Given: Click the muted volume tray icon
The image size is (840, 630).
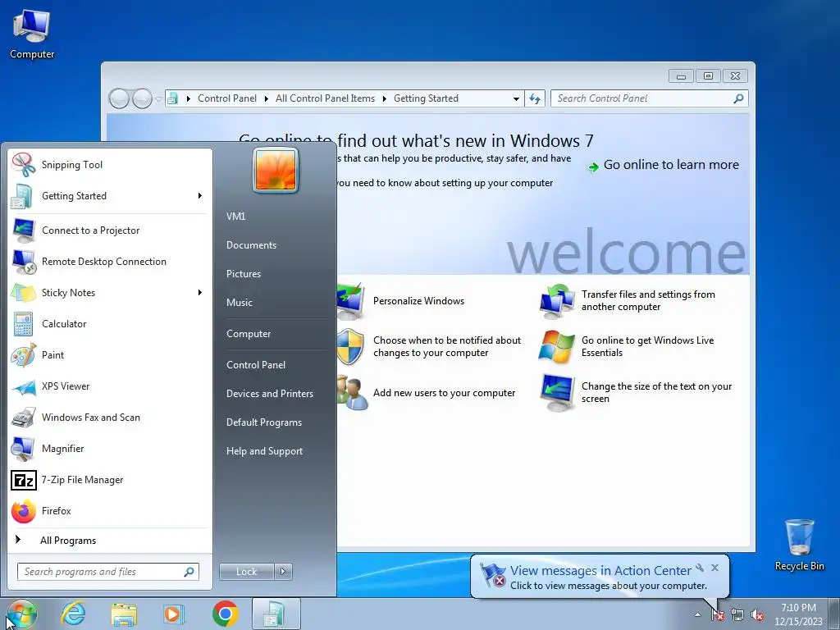Looking at the screenshot, I should click(757, 615).
